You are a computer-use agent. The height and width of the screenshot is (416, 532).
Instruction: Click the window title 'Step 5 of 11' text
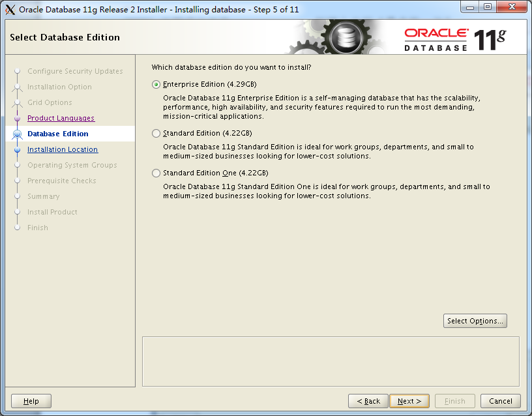pyautogui.click(x=276, y=10)
